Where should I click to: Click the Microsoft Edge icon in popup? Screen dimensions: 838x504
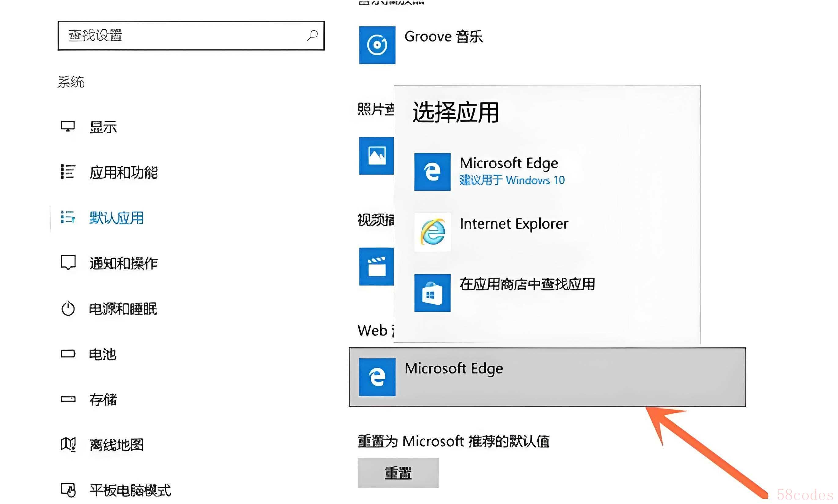pyautogui.click(x=432, y=172)
